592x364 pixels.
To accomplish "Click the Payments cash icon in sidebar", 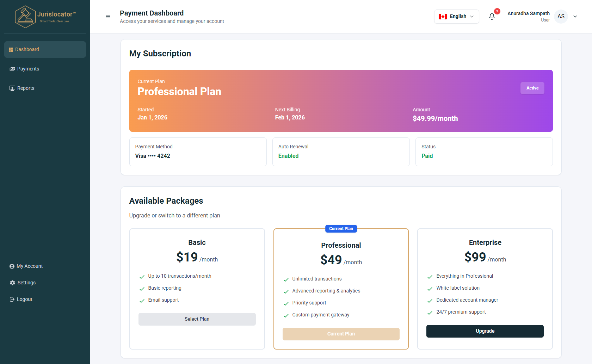I will 12,69.
